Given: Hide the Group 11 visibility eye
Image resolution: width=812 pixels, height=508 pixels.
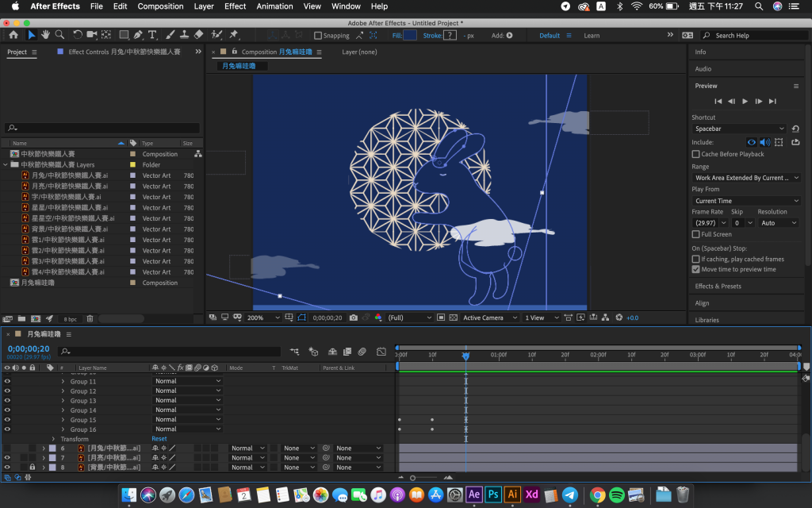Looking at the screenshot, I should pyautogui.click(x=7, y=381).
